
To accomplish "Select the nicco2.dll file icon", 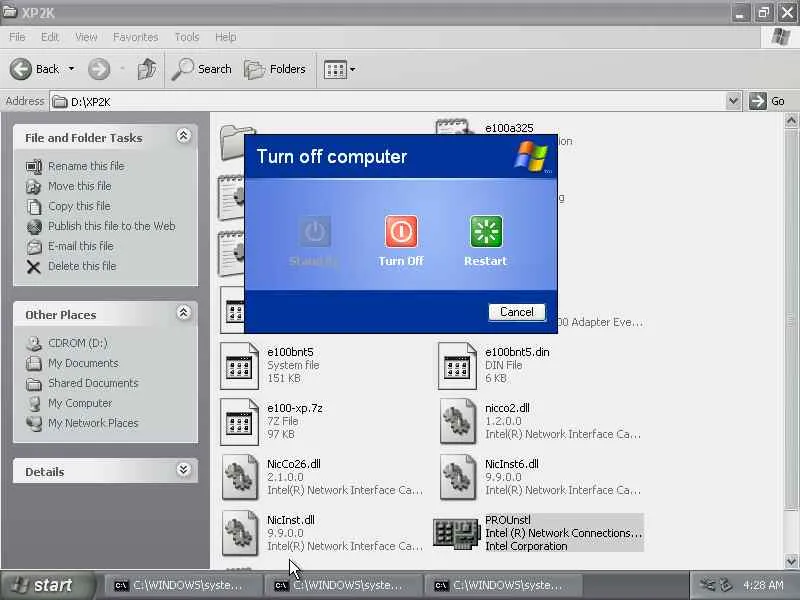I will click(457, 422).
